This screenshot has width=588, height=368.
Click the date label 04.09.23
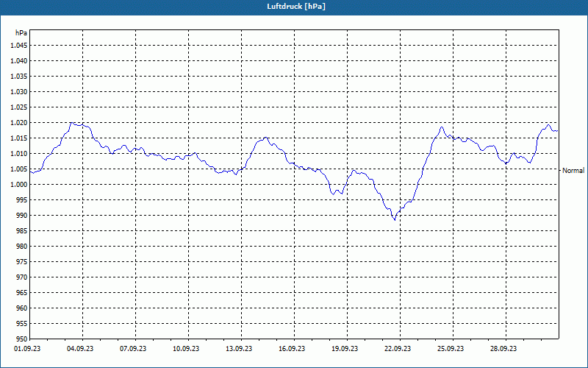pos(80,349)
